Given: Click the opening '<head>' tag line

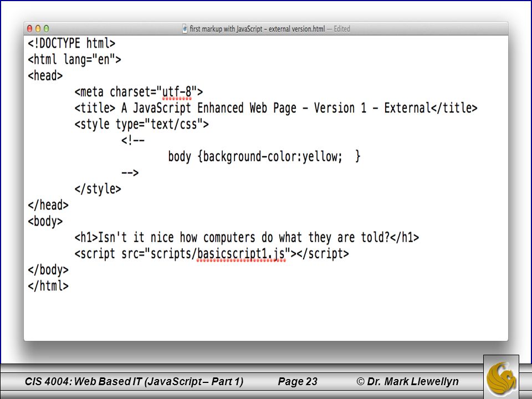Looking at the screenshot, I should coord(45,75).
